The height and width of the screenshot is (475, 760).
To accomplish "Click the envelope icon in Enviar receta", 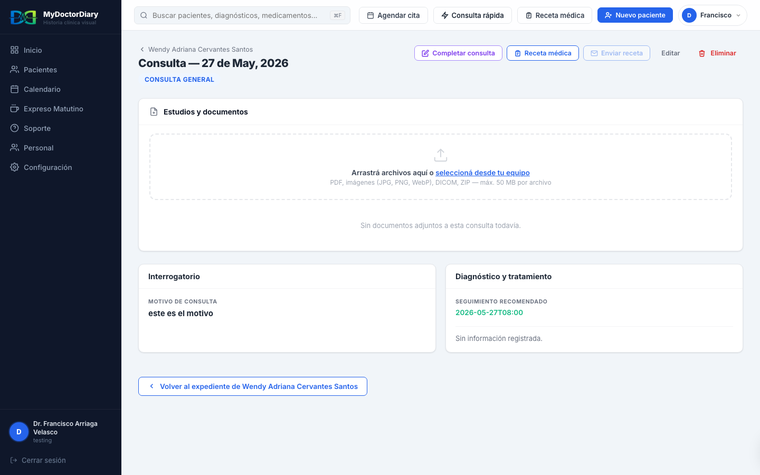I will pyautogui.click(x=594, y=53).
